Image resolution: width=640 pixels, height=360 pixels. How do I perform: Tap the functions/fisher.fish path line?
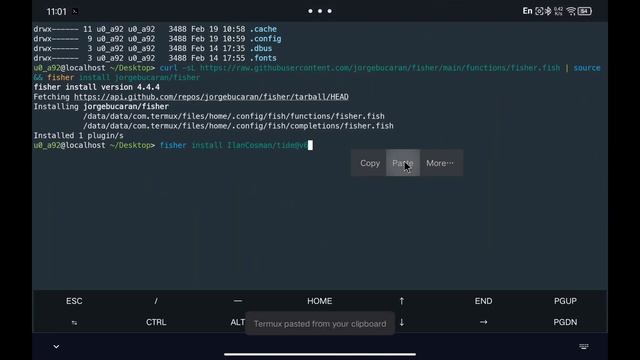coord(233,116)
